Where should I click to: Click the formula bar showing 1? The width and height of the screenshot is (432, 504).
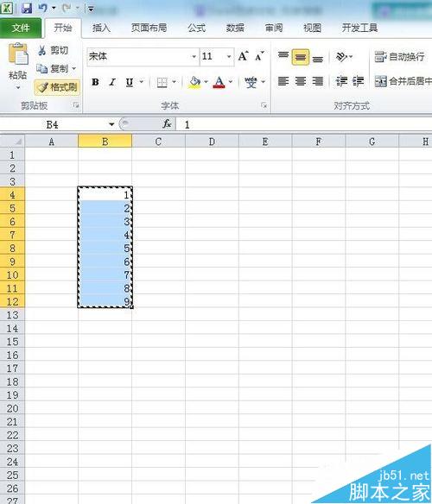tap(304, 125)
